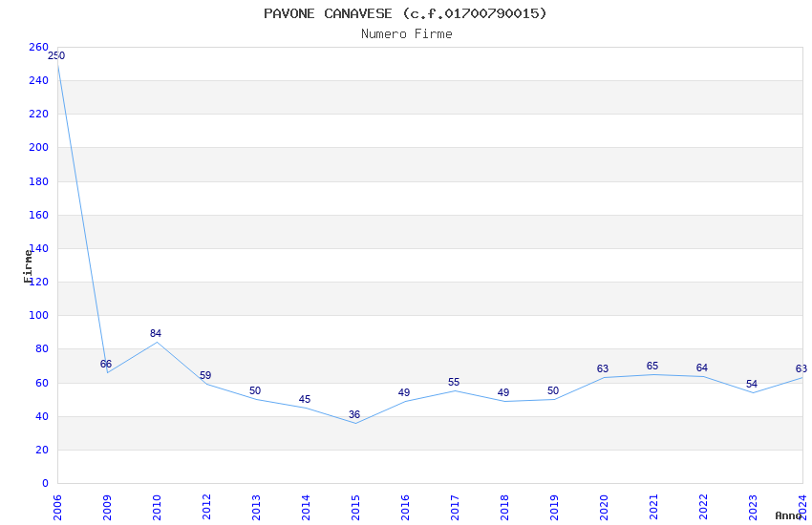Click the x-axis year 2018

[x=504, y=508]
